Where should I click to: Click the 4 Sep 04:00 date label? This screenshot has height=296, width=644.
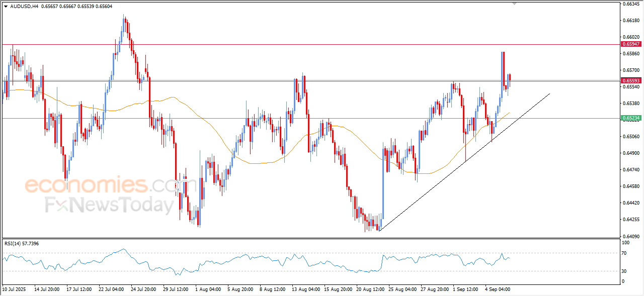pyautogui.click(x=498, y=289)
